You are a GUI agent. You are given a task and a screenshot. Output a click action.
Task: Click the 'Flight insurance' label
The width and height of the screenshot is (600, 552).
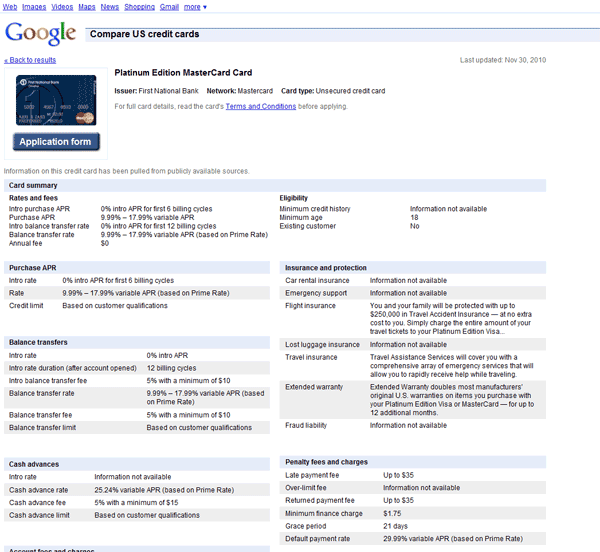click(310, 306)
